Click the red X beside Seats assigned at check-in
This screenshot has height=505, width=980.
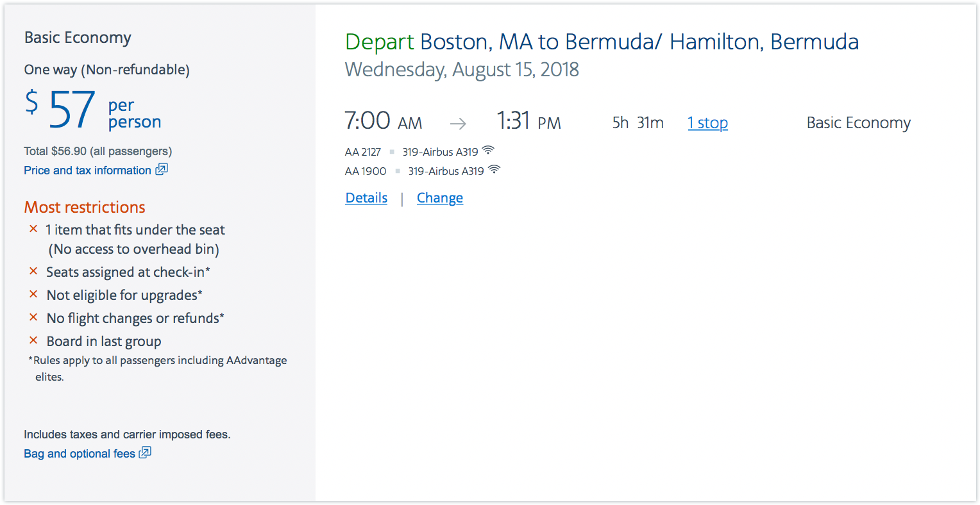point(33,272)
